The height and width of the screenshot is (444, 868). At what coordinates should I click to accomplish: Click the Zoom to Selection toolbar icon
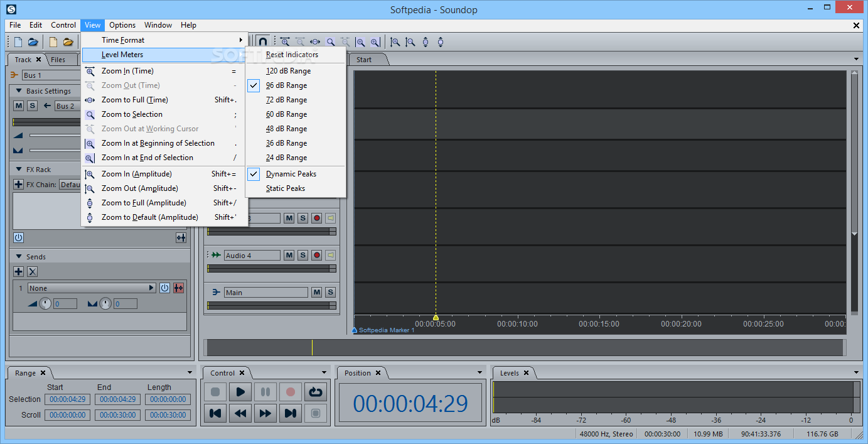point(330,42)
